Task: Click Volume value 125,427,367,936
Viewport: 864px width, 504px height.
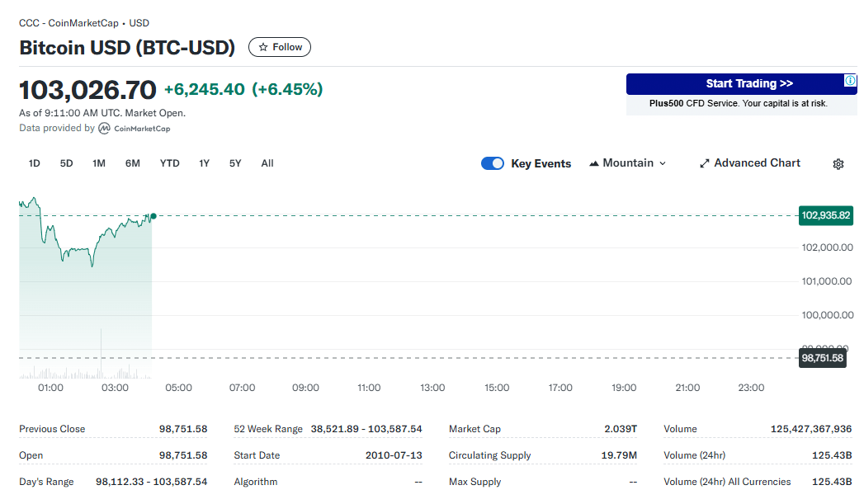Action: click(x=811, y=429)
